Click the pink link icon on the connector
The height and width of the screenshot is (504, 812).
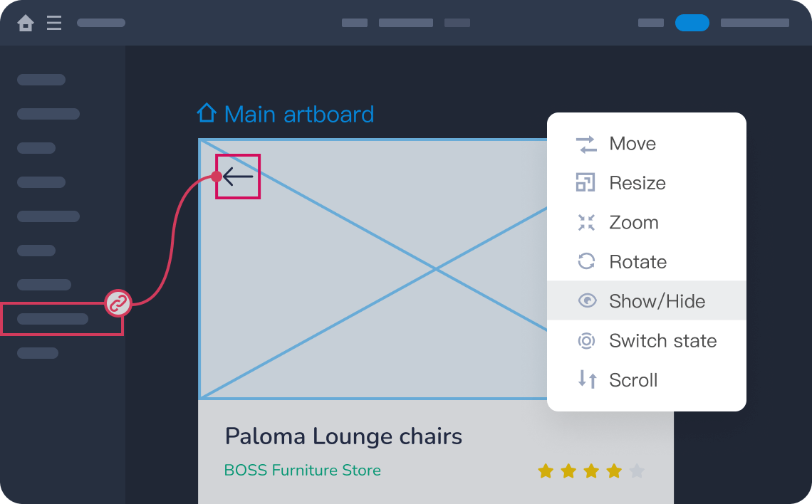click(118, 303)
